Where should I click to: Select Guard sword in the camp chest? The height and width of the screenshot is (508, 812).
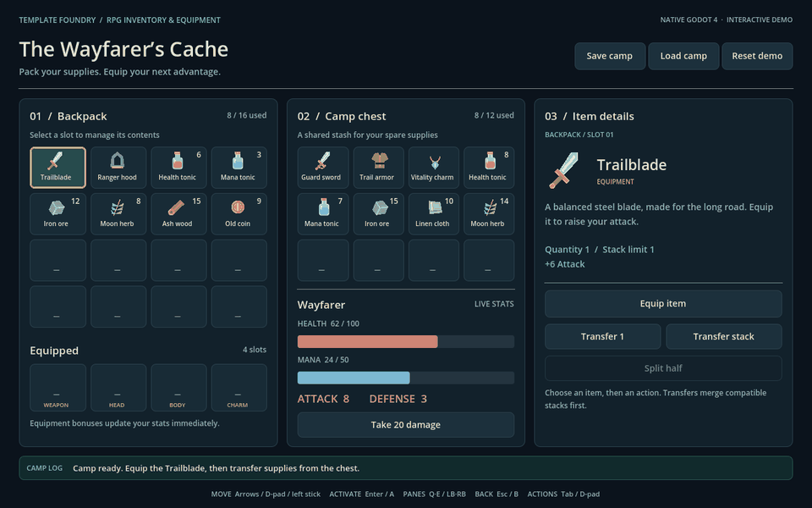pos(323,168)
